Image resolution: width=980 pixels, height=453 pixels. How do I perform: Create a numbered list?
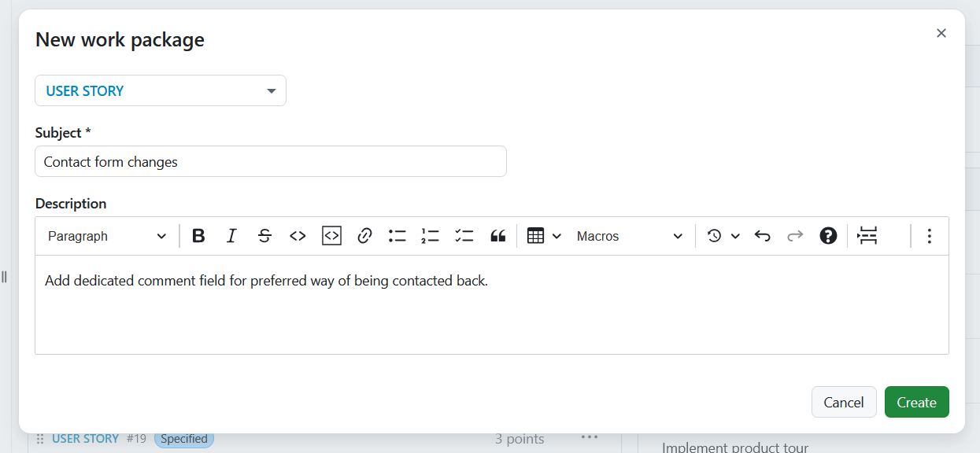(430, 235)
